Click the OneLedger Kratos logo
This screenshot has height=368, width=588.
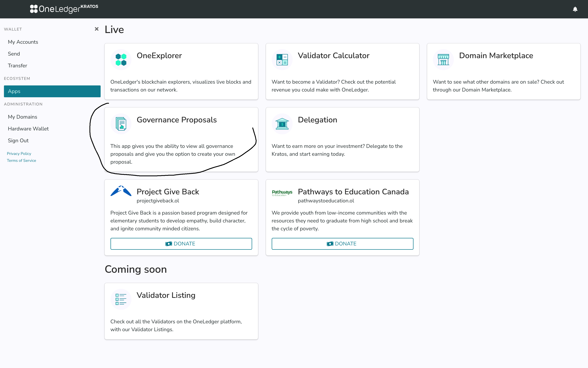tap(64, 9)
